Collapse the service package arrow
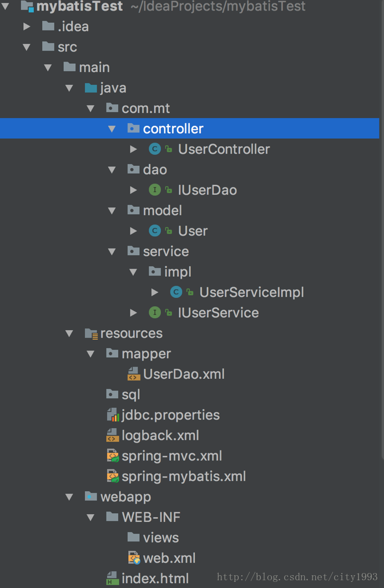384x588 pixels. pos(112,252)
